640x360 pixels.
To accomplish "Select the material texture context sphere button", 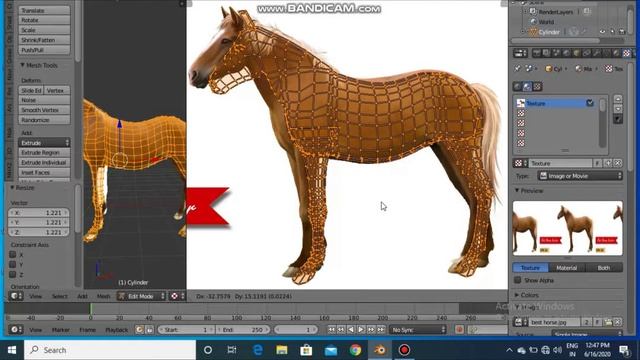I will 527,87.
